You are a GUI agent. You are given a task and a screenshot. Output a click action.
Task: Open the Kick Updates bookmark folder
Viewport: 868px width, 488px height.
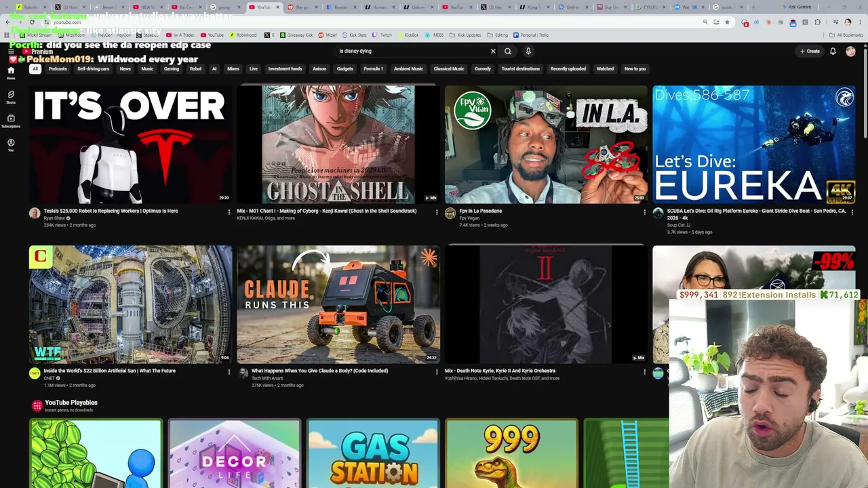point(466,35)
